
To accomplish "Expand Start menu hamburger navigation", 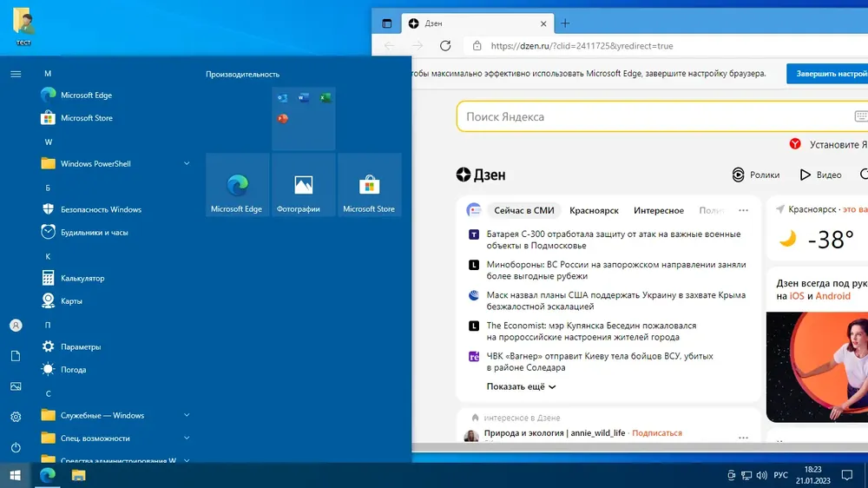I will pos(16,74).
